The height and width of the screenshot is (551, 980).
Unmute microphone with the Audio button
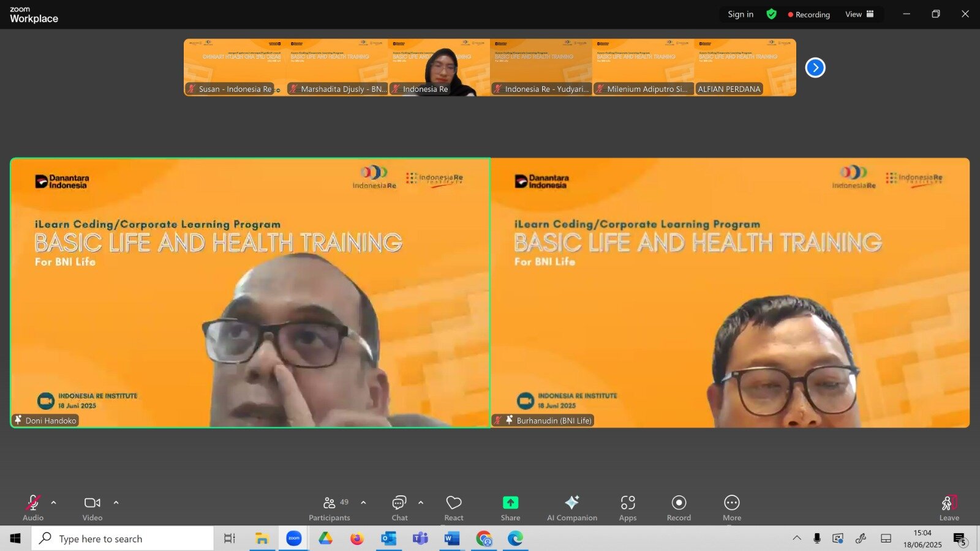33,508
